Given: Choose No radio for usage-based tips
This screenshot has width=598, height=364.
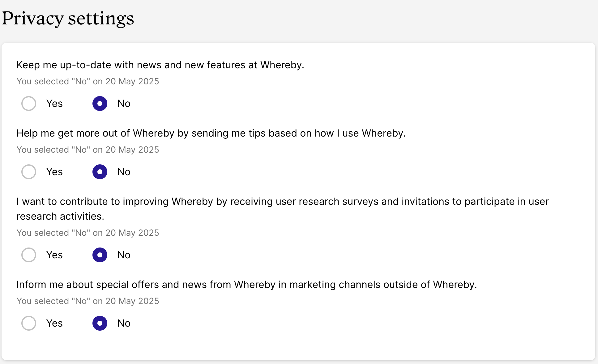Looking at the screenshot, I should [x=100, y=172].
